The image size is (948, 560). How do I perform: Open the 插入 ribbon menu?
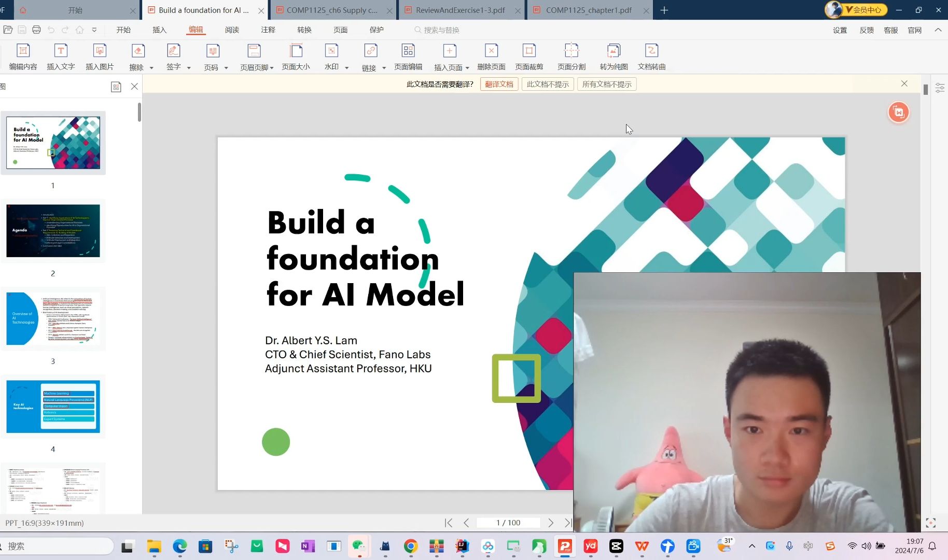pyautogui.click(x=160, y=30)
